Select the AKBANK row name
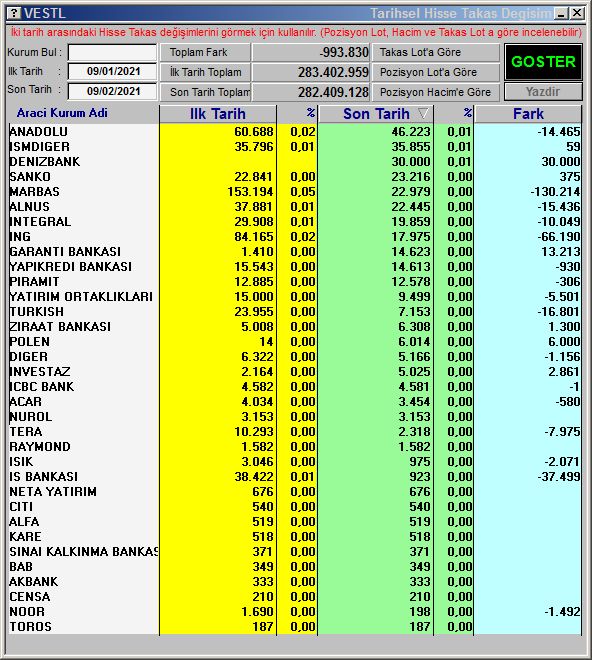 tap(33, 582)
